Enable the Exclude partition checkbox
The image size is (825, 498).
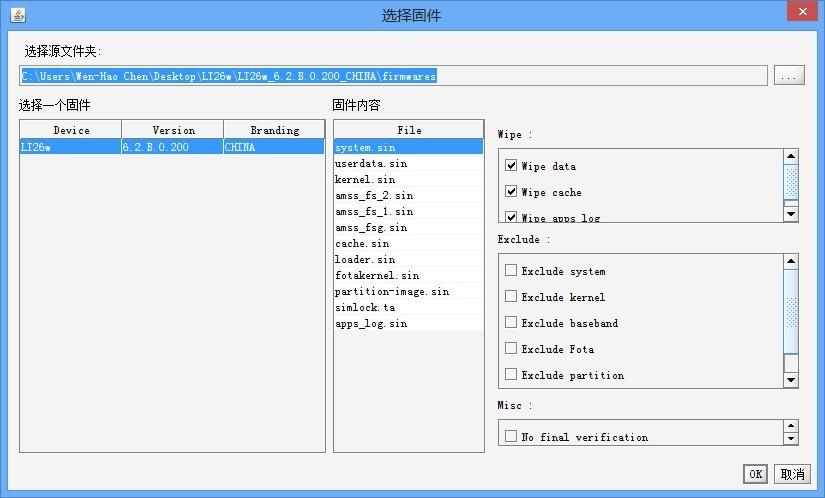[511, 374]
